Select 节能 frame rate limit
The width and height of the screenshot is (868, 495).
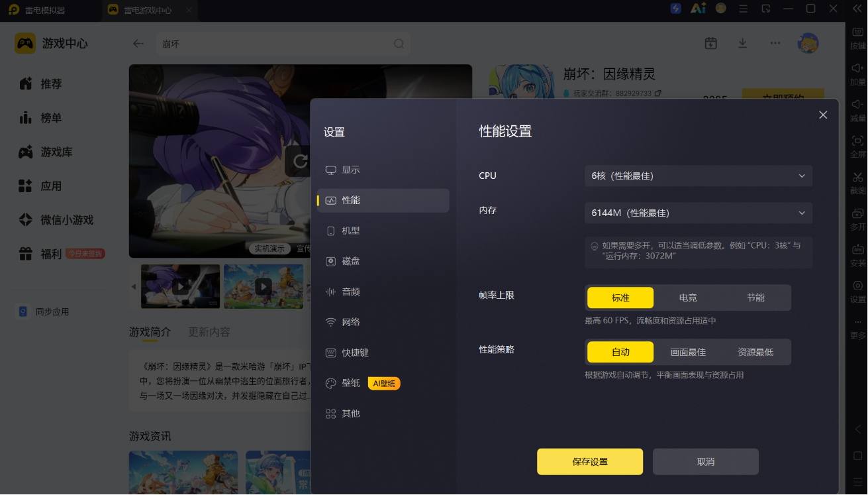coord(755,298)
